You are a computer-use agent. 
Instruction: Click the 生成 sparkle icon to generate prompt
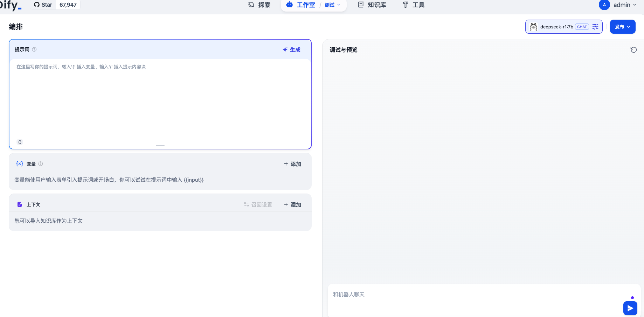284,49
